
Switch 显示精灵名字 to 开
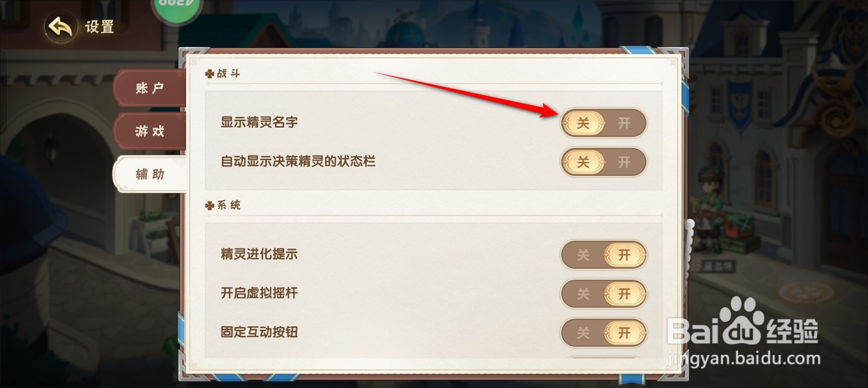click(x=624, y=123)
